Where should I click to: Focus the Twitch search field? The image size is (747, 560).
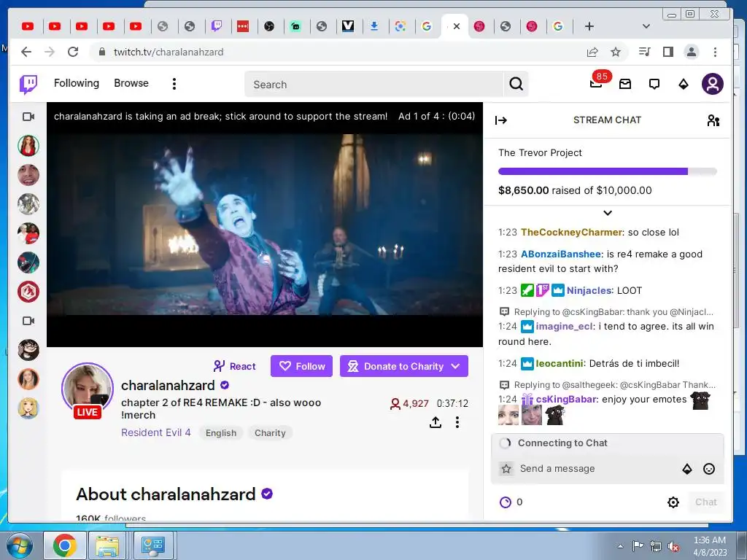pos(374,85)
